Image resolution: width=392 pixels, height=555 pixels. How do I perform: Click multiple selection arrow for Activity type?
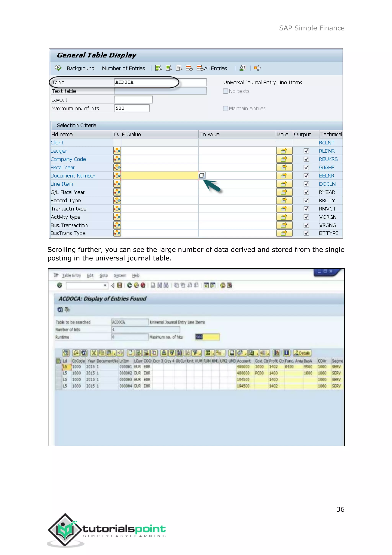click(284, 217)
